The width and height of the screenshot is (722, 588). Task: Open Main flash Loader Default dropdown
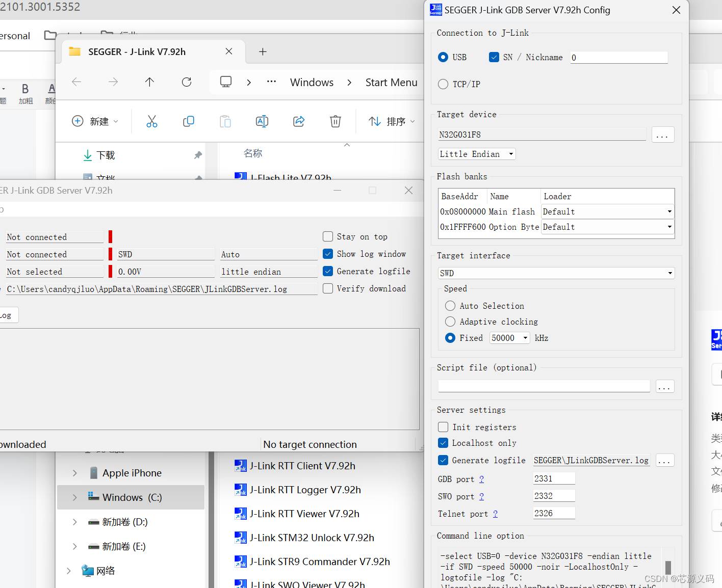point(608,211)
